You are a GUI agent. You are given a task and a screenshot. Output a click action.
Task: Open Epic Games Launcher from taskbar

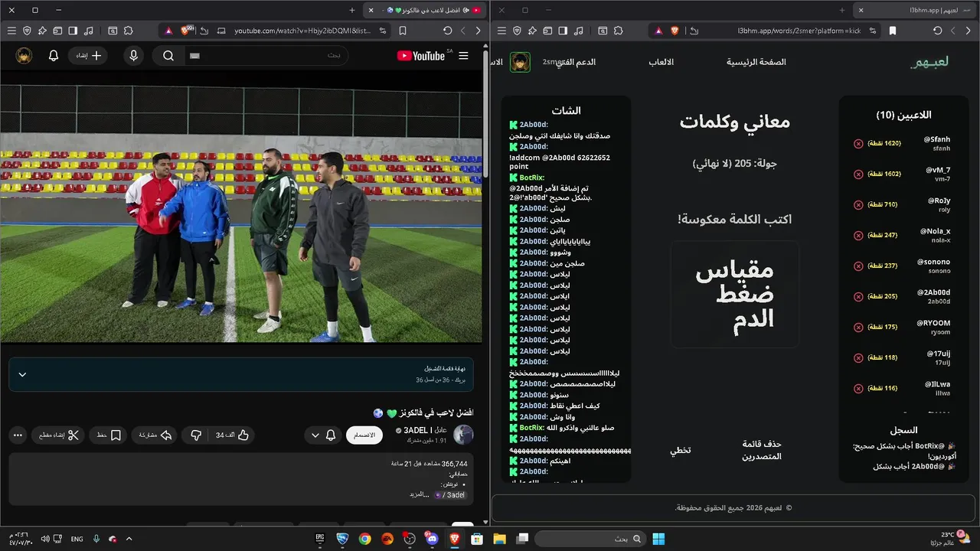(x=320, y=539)
